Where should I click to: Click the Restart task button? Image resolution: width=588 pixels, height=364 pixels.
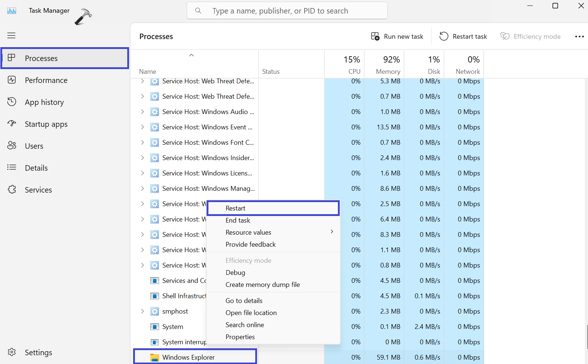463,37
